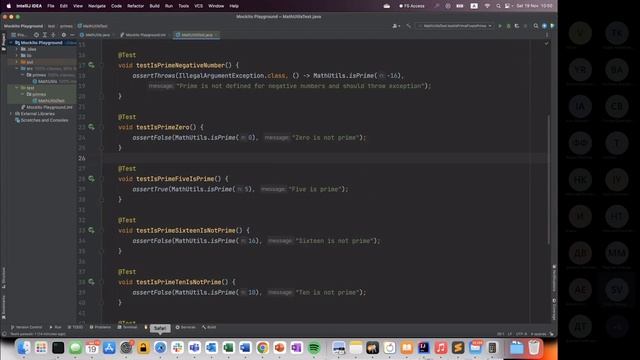The height and width of the screenshot is (360, 640).
Task: Open the VCS menu
Action: pyautogui.click(x=198, y=6)
